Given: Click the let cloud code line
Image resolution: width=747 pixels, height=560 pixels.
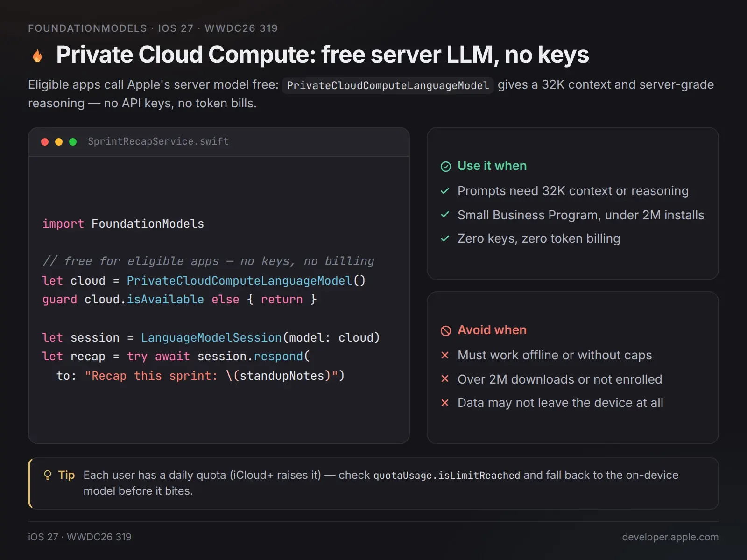Looking at the screenshot, I should click(204, 281).
